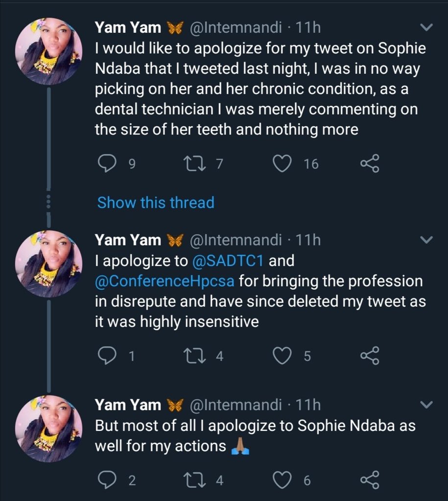This screenshot has width=448, height=501.
Task: Share the last tweet with prayer emoji
Action: [x=370, y=481]
